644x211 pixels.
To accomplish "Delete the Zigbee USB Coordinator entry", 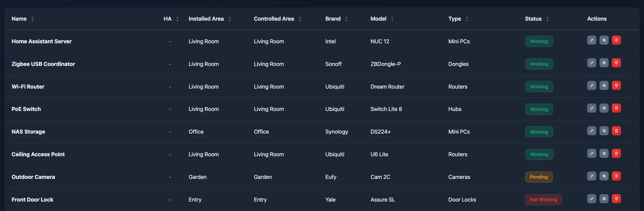I will tap(616, 63).
